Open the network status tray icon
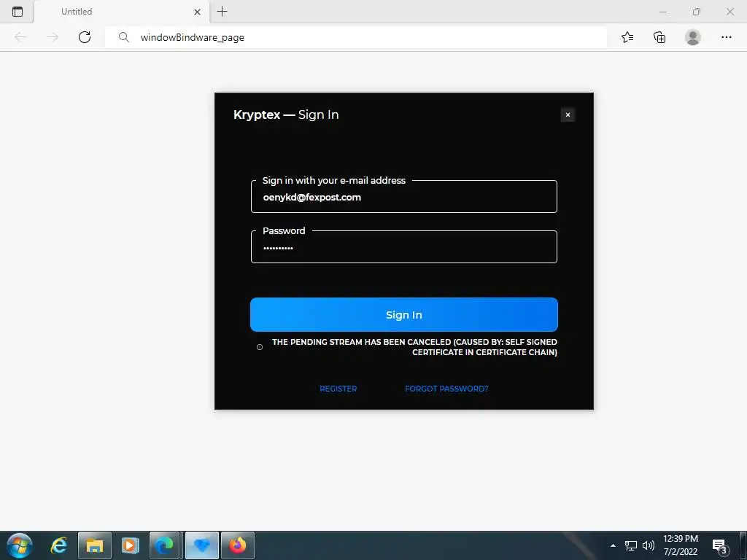747x560 pixels. click(631, 545)
